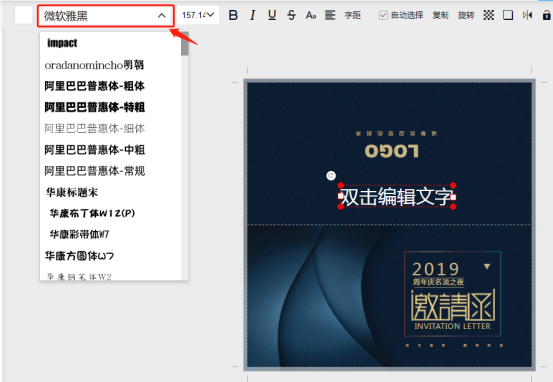Toggle bold formatting
The width and height of the screenshot is (553, 382).
(233, 15)
